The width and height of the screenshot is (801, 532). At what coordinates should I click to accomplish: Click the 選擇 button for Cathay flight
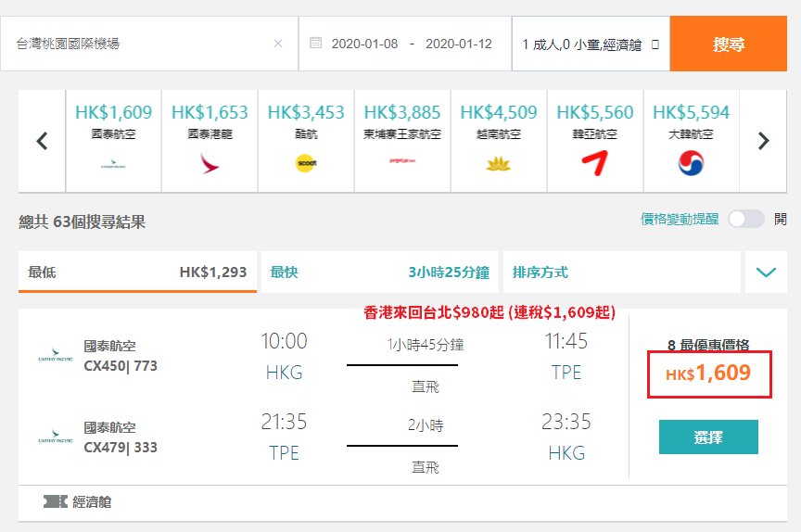708,437
